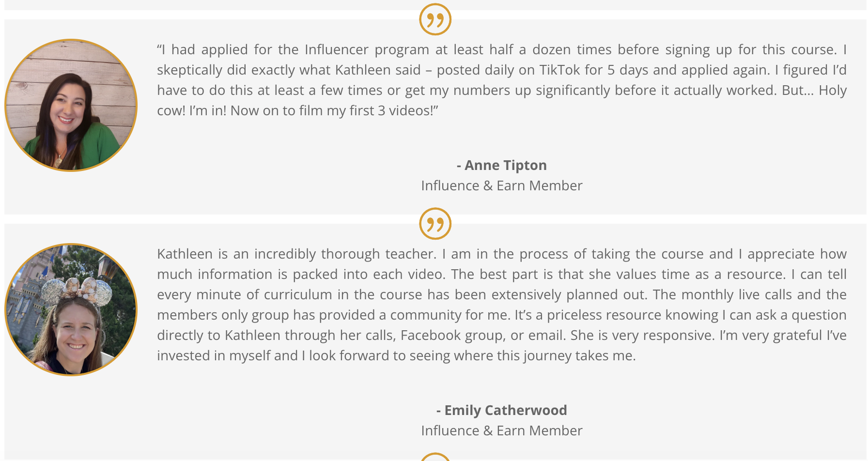This screenshot has height=461, width=868.
Task: Click the quote icon above Emily Catherwood's testimonial
Action: [435, 224]
